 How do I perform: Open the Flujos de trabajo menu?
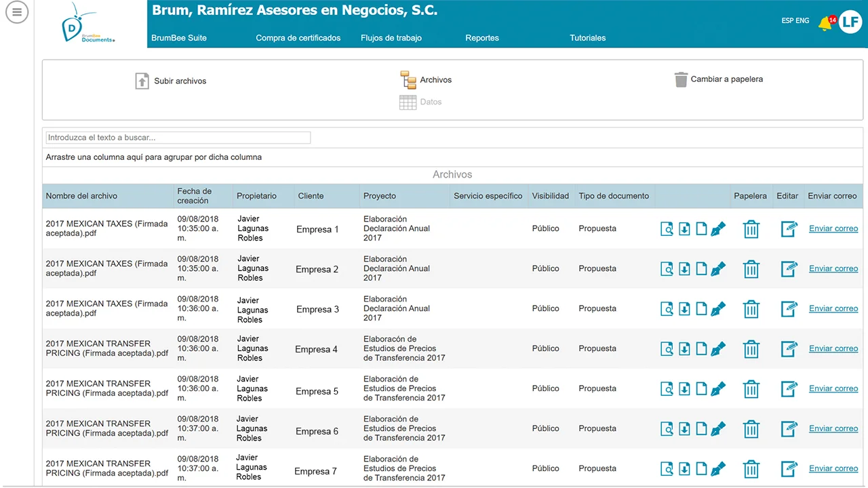(x=391, y=38)
